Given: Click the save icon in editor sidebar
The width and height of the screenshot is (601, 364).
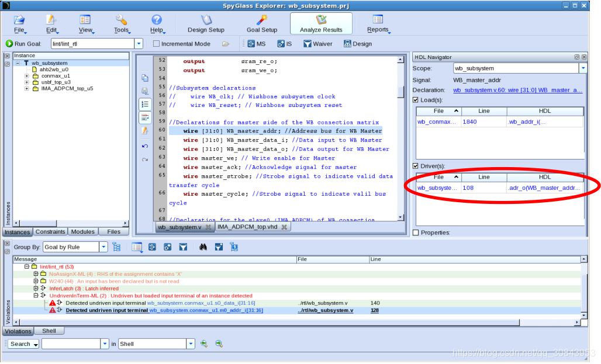Looking at the screenshot, I should coord(145,91).
